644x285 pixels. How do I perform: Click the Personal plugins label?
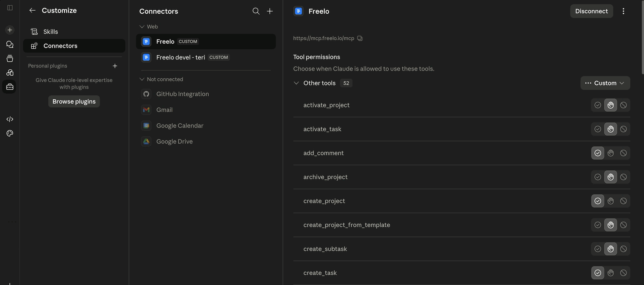point(47,66)
